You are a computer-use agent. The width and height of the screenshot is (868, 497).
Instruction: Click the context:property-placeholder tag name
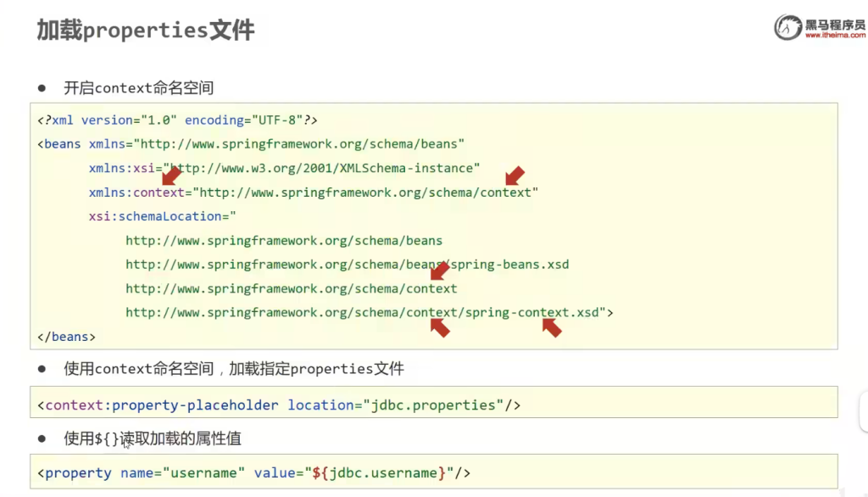point(161,405)
